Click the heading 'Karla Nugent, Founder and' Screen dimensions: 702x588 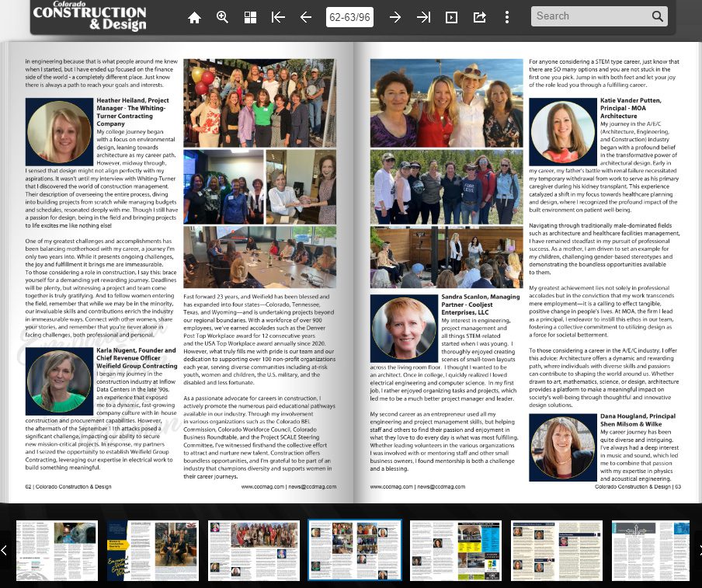coord(136,350)
